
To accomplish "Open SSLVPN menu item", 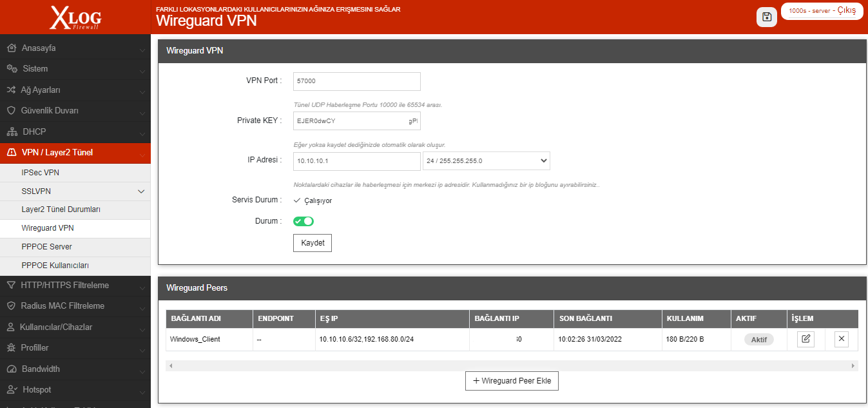I will point(75,191).
